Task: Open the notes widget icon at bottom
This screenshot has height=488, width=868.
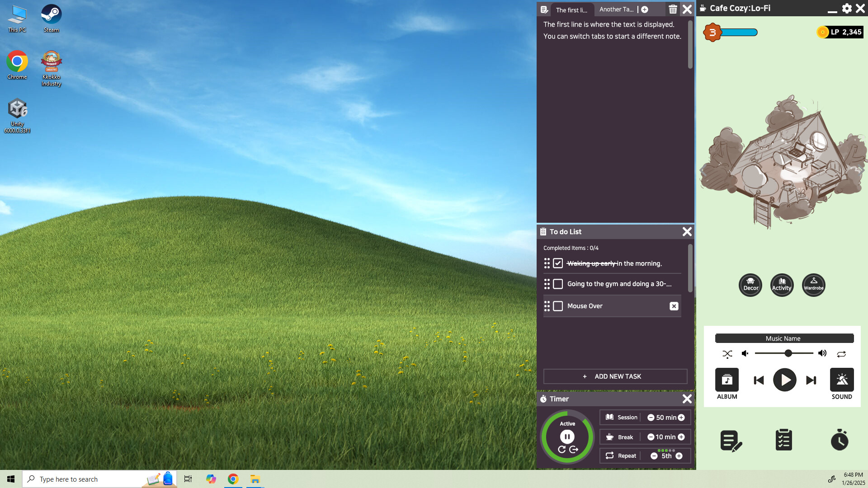Action: pyautogui.click(x=731, y=441)
